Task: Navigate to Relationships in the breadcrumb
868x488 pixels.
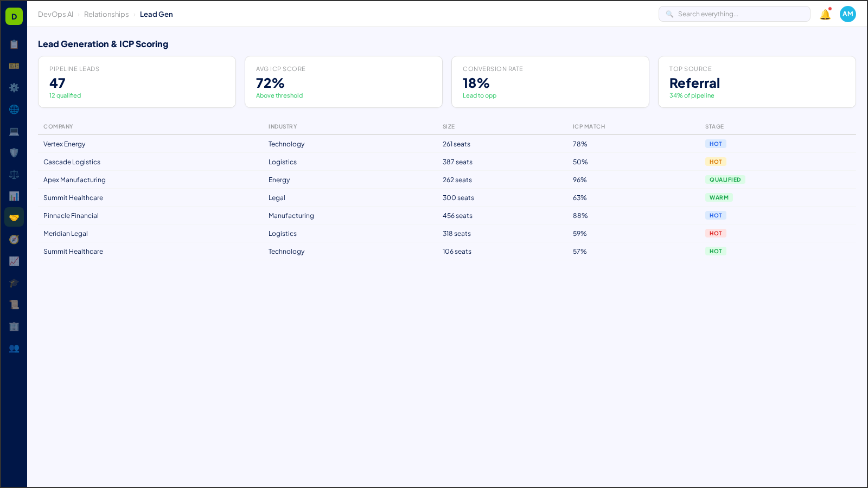Action: click(106, 14)
